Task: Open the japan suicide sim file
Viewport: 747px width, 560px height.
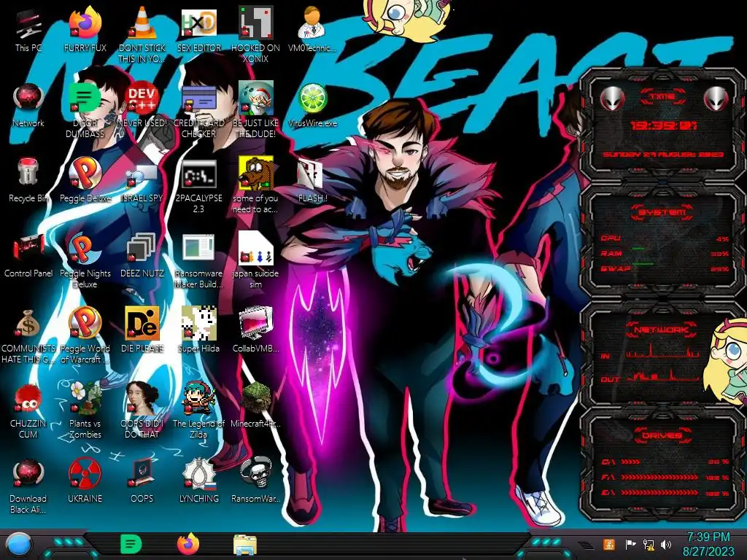Action: coord(255,260)
